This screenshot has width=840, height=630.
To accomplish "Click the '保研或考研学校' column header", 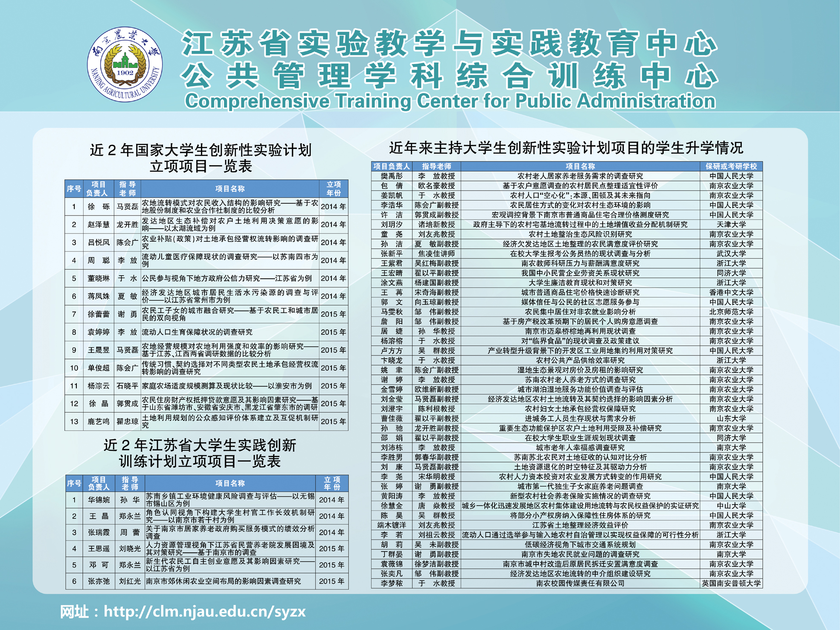I will pos(731,166).
